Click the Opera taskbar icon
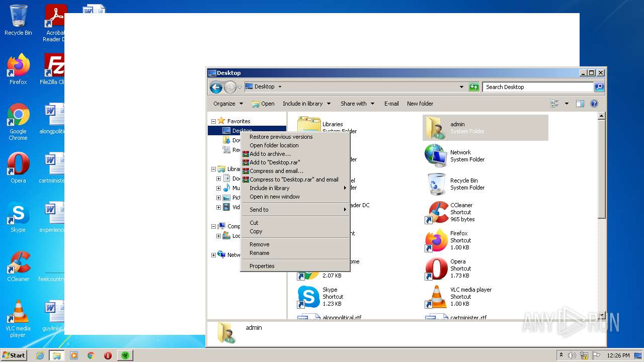 tap(108, 355)
